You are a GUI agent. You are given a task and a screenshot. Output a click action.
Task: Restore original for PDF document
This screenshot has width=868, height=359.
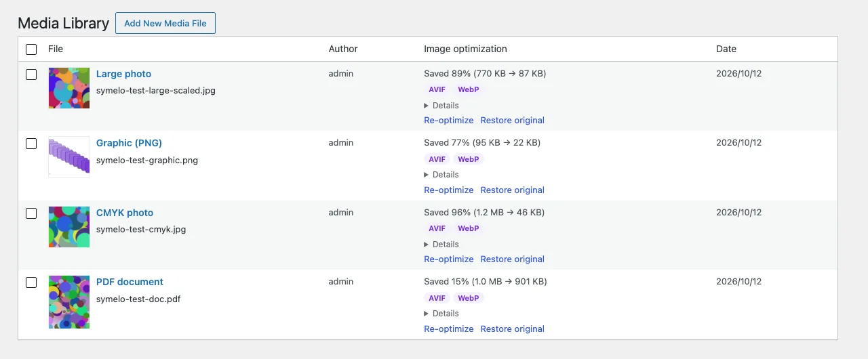pos(513,329)
